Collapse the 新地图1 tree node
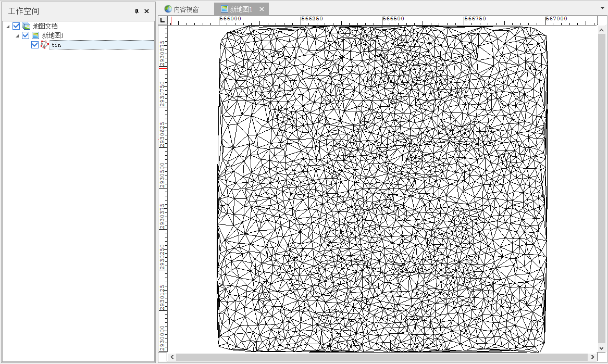Viewport: 608px width, 364px height. point(17,35)
